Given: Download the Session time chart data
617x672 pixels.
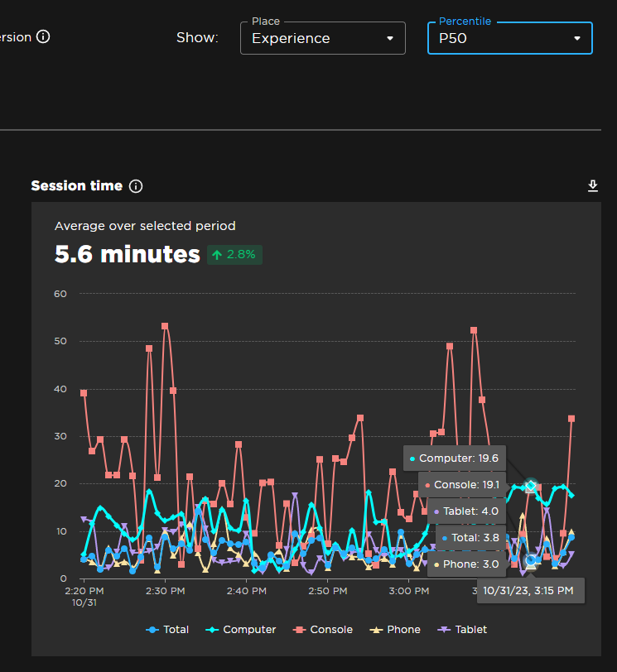Looking at the screenshot, I should click(x=593, y=185).
